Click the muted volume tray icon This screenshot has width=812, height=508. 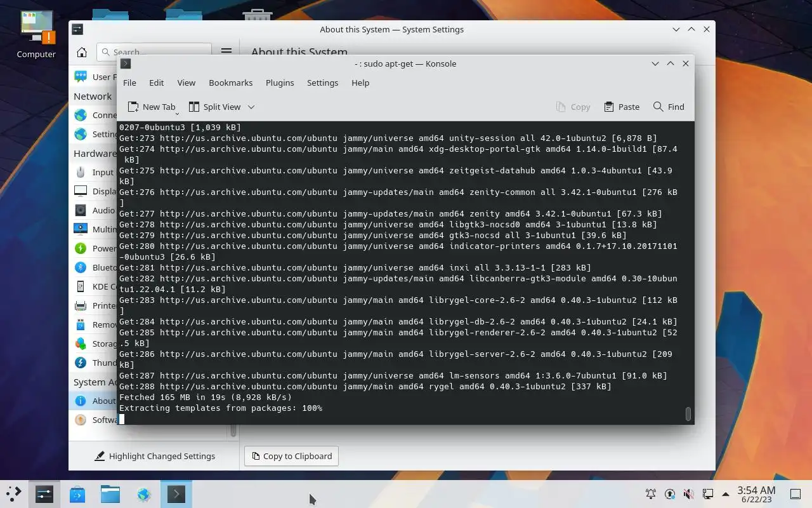(x=689, y=494)
